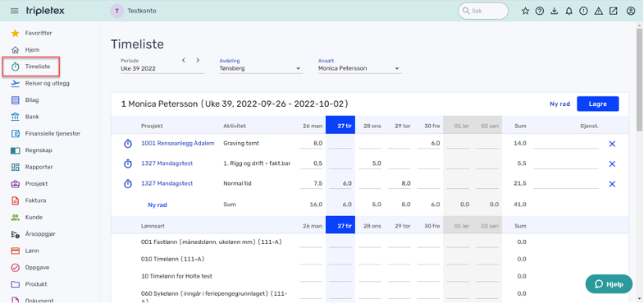The width and height of the screenshot is (644, 304).
Task: Open the Bank menu item
Action: 26,117
